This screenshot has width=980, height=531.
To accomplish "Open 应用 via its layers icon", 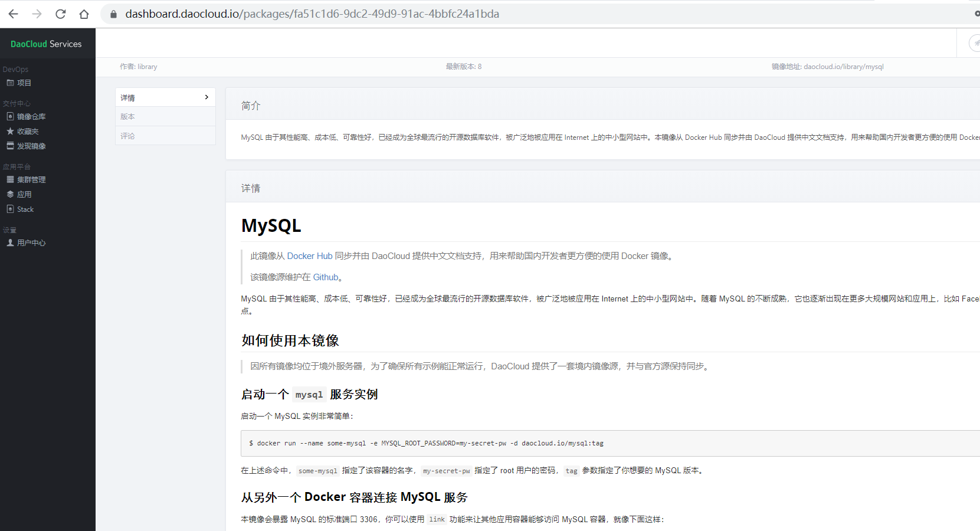I will pos(10,194).
